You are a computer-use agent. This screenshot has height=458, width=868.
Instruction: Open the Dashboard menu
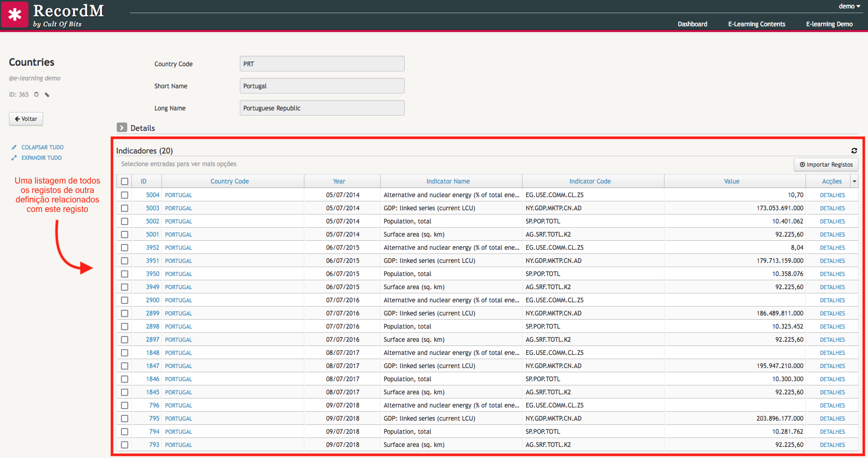pyautogui.click(x=692, y=24)
